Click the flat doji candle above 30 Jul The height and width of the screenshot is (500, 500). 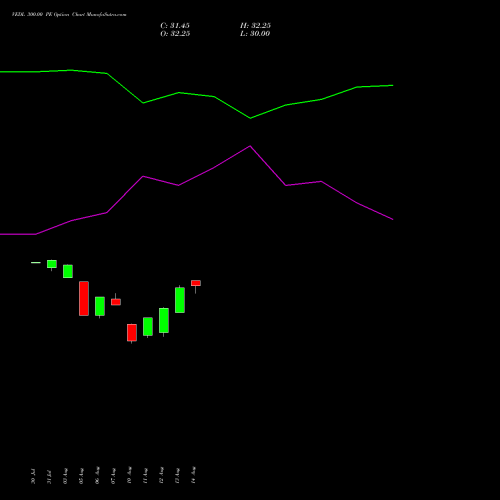36,263
